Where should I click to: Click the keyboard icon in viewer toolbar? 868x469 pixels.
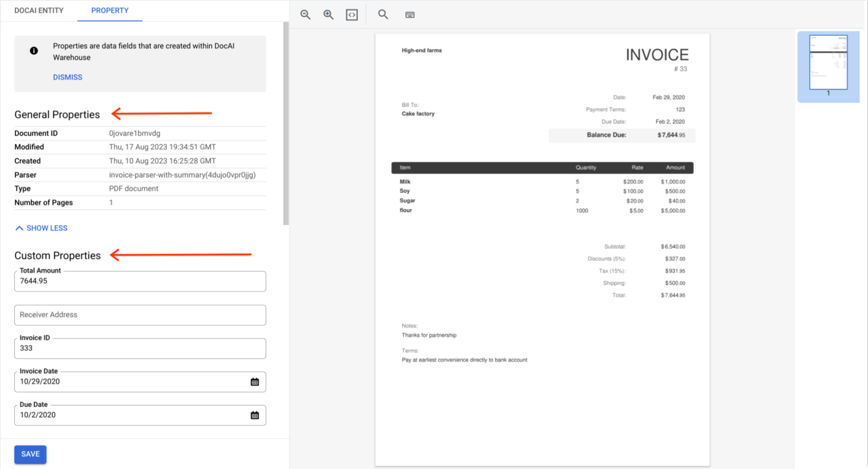(409, 15)
